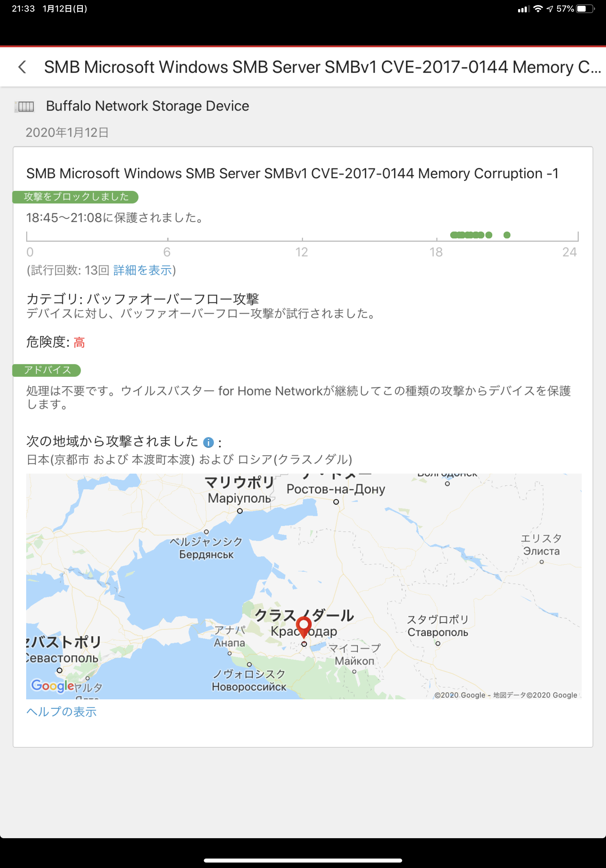Image resolution: width=606 pixels, height=868 pixels.
Task: Go back using the left chevron arrow
Action: [x=22, y=67]
